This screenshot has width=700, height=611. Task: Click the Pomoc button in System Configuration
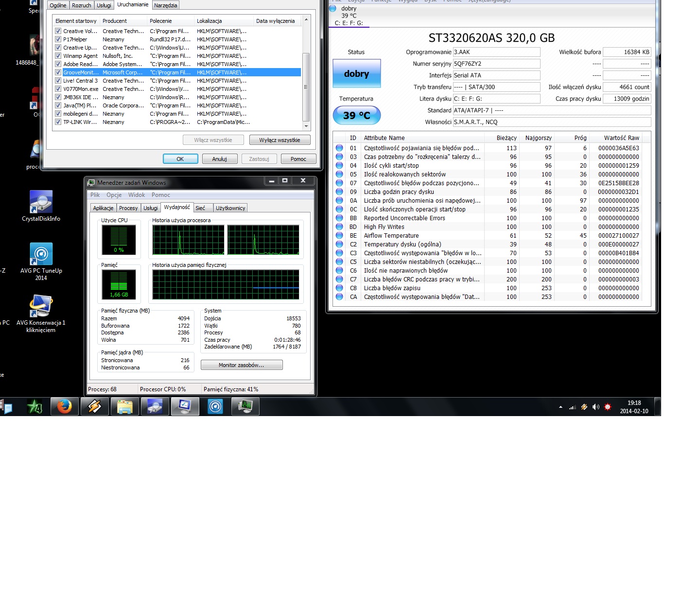[298, 159]
